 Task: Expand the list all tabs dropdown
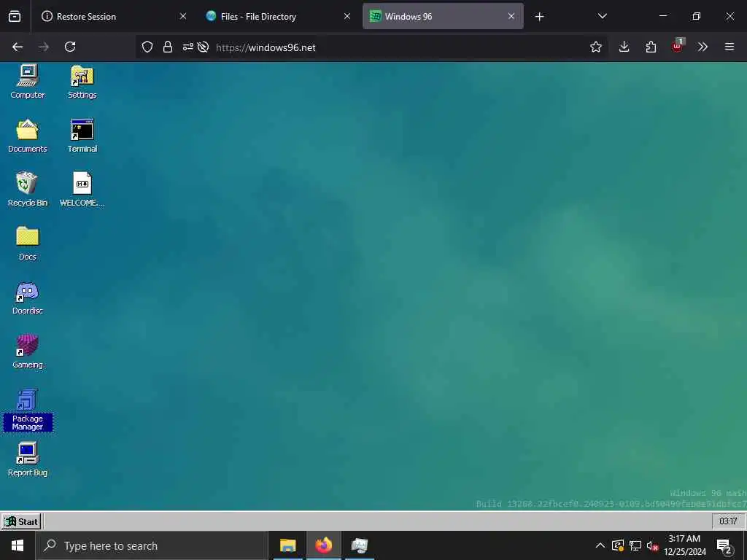coord(602,16)
